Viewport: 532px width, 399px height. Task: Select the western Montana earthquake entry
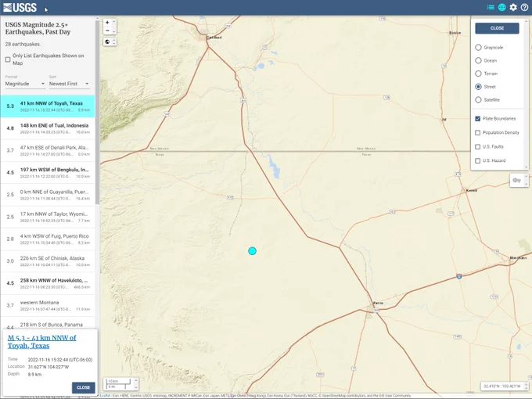[x=48, y=305]
